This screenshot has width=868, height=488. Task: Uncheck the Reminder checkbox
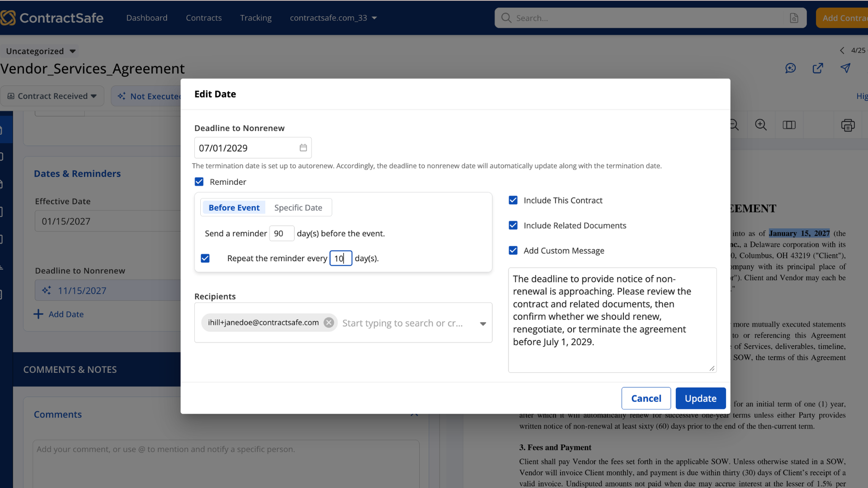pyautogui.click(x=199, y=182)
